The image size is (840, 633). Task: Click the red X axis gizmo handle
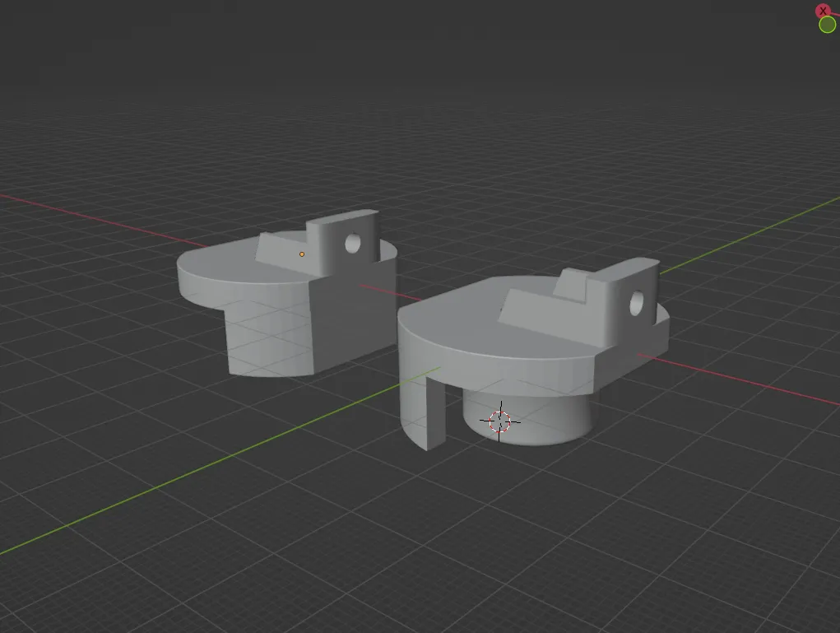point(823,11)
